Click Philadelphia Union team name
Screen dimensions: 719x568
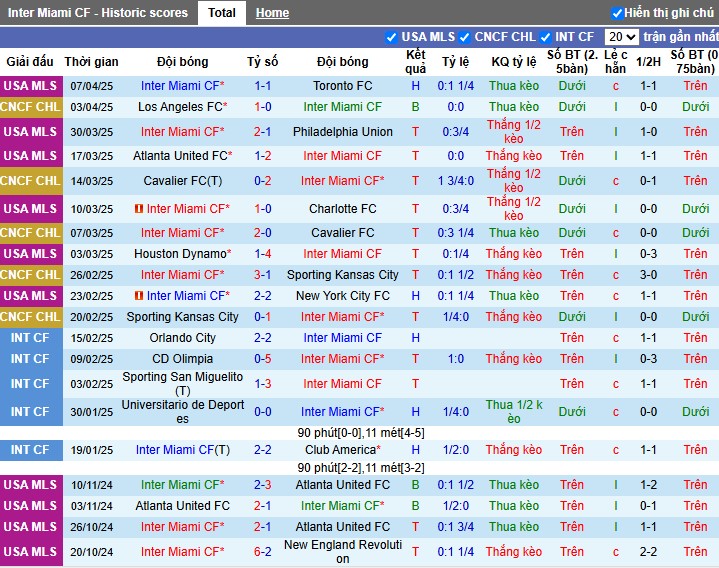[343, 132]
